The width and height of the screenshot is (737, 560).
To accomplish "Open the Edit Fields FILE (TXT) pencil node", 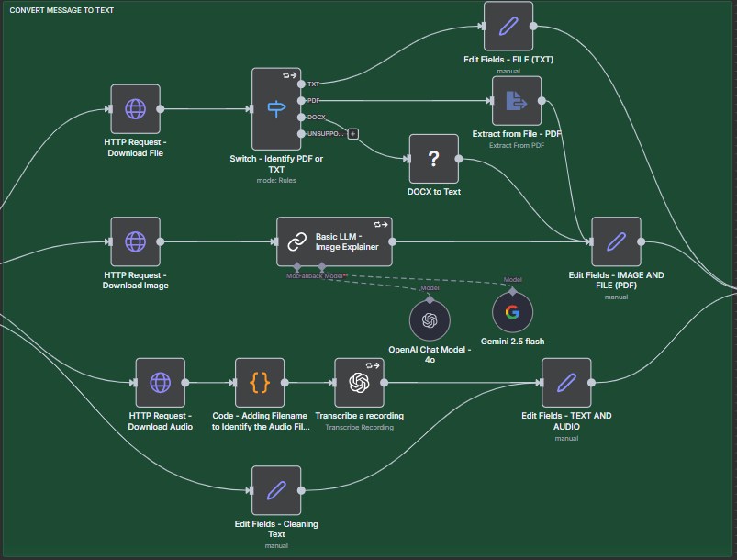I will (508, 26).
